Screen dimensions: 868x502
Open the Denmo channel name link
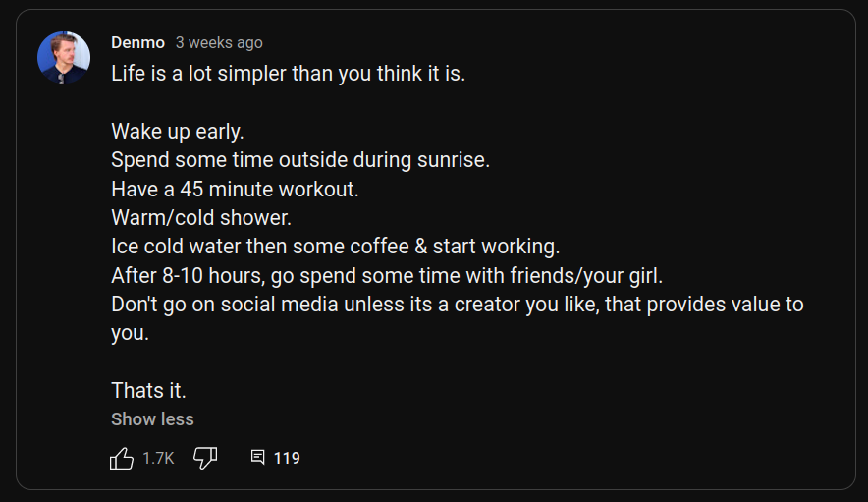coord(137,42)
